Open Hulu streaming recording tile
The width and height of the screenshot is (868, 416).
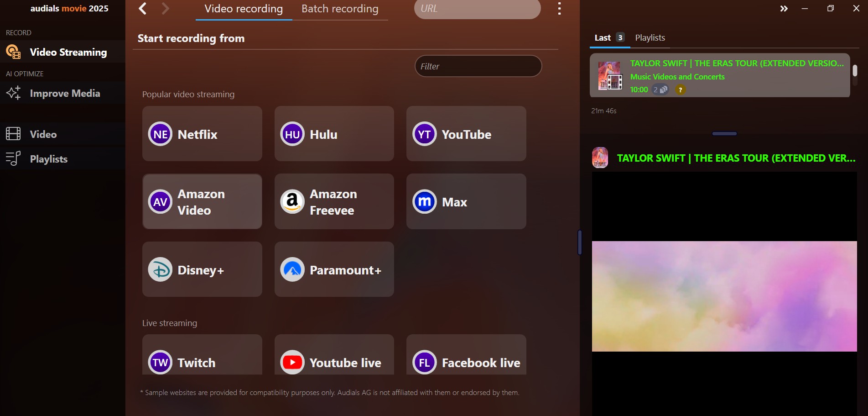(x=334, y=134)
